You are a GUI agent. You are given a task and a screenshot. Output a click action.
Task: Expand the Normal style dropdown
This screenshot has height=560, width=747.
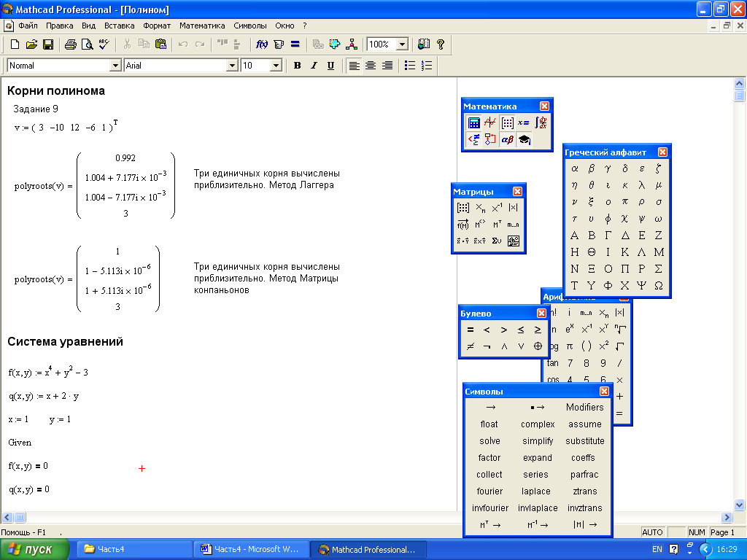(115, 66)
